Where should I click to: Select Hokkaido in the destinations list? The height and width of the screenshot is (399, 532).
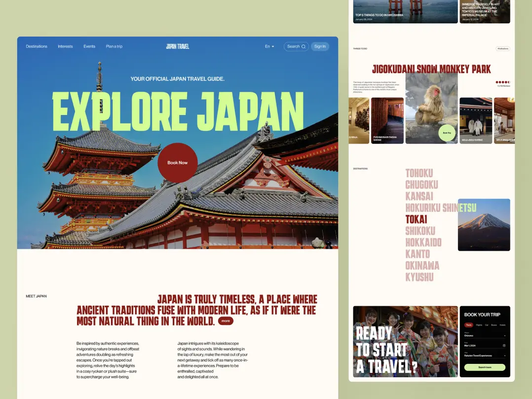423,242
